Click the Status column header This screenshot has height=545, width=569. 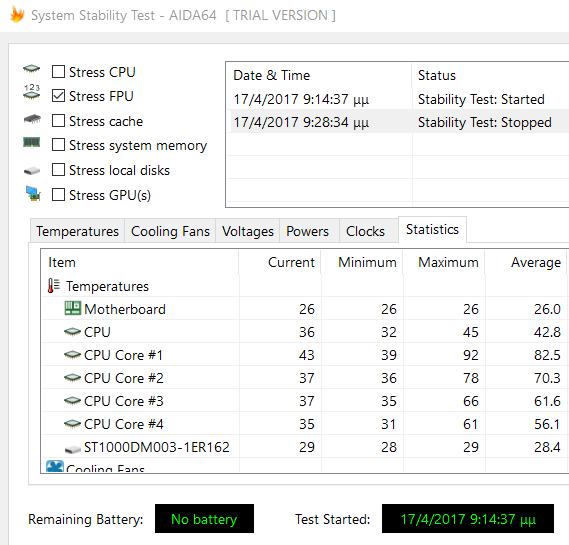(x=490, y=75)
